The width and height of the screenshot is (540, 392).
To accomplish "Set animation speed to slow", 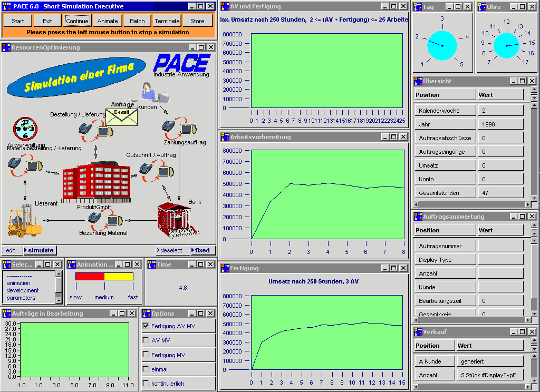I will [75, 297].
